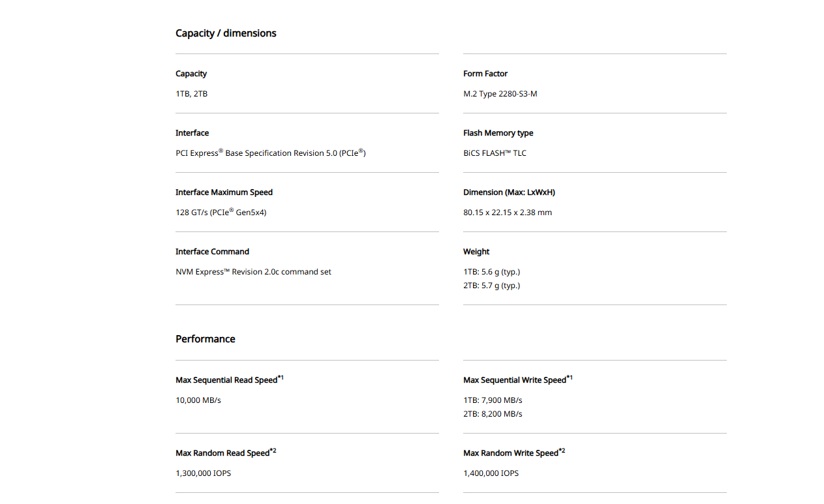The width and height of the screenshot is (824, 504).
Task: Click the 10,000 MB/s read speed value
Action: tap(198, 400)
